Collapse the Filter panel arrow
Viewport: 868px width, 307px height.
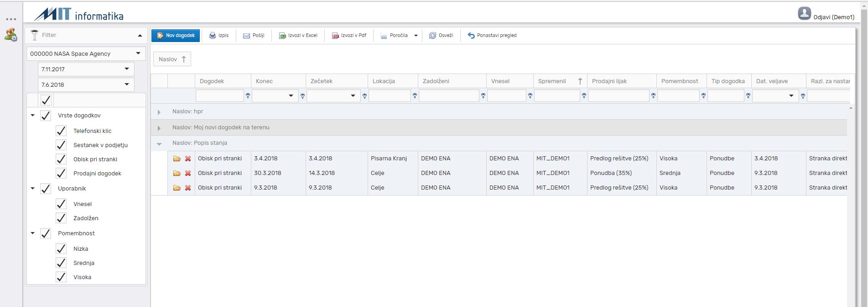tap(140, 35)
